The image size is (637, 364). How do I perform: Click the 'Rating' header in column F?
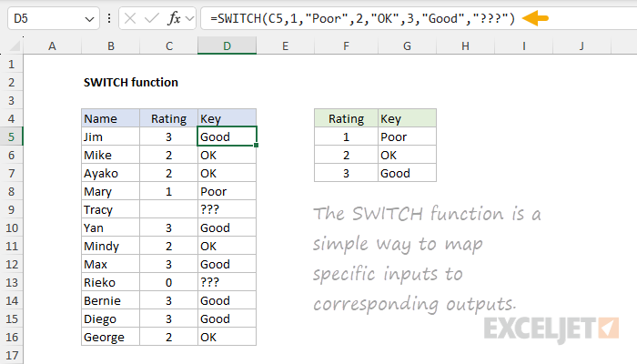pos(346,118)
